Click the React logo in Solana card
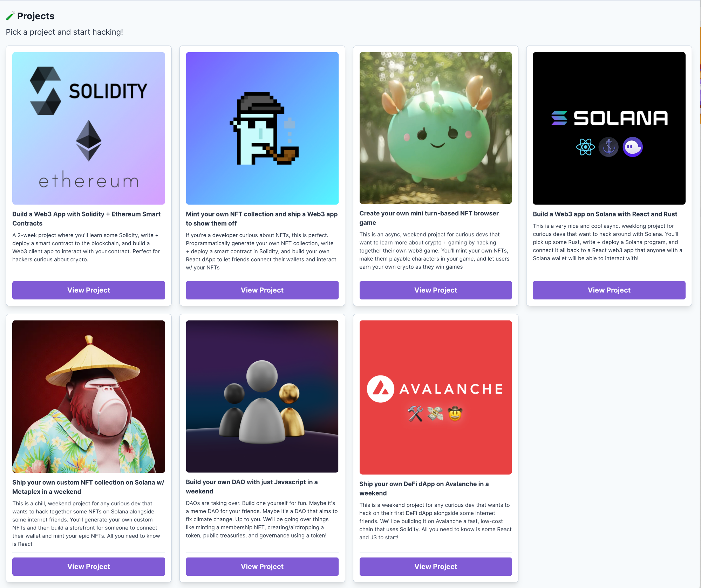The width and height of the screenshot is (701, 588). [x=585, y=147]
